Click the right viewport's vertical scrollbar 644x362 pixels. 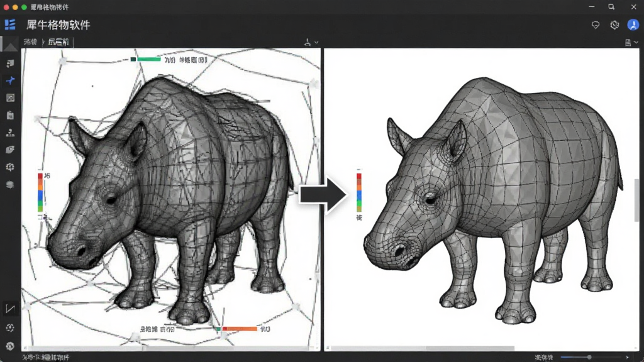[636, 200]
